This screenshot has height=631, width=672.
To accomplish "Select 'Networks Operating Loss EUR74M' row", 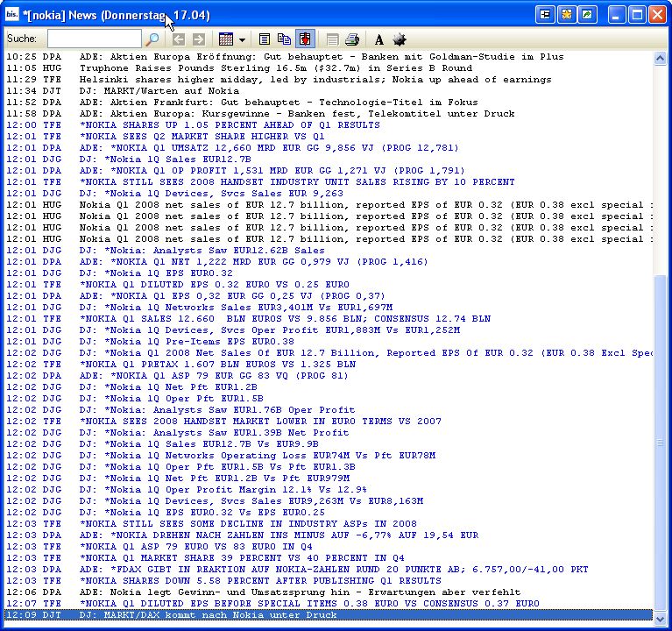I will [329, 455].
